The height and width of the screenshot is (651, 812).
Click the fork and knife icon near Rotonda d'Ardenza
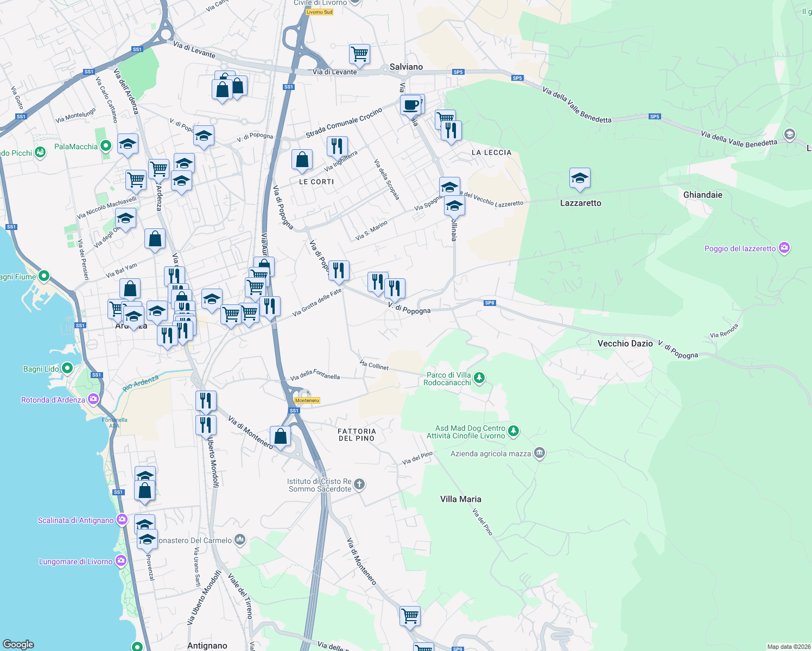206,400
